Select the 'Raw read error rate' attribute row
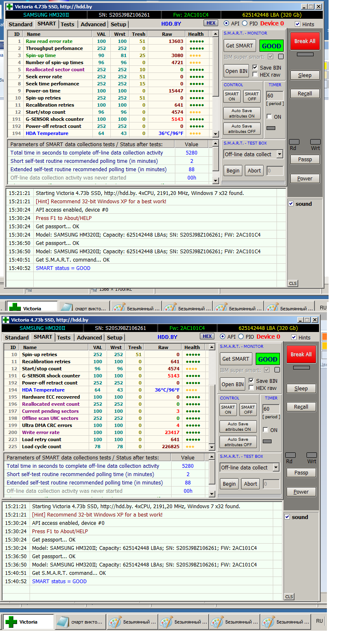 (110, 41)
